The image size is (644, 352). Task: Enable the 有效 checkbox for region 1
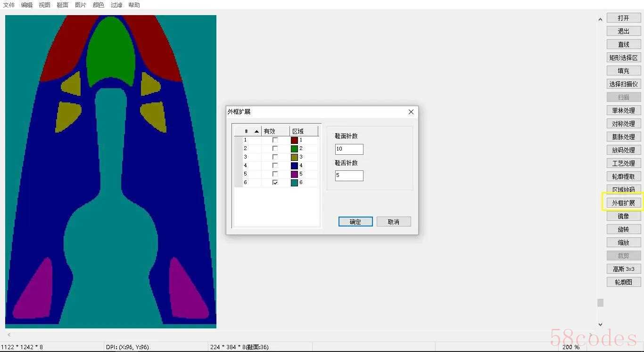pyautogui.click(x=275, y=140)
